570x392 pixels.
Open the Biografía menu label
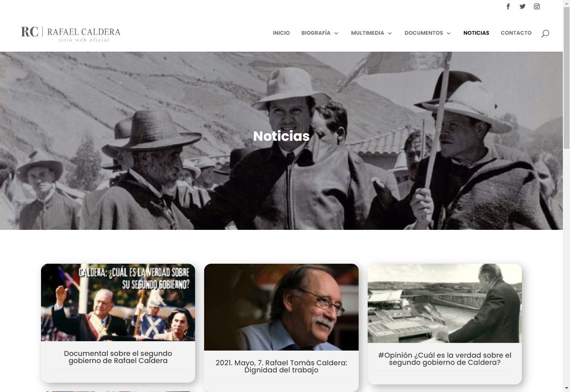pos(316,33)
